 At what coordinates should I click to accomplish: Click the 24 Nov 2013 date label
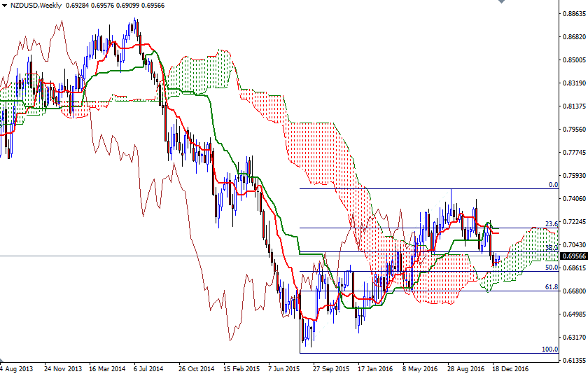click(x=62, y=369)
